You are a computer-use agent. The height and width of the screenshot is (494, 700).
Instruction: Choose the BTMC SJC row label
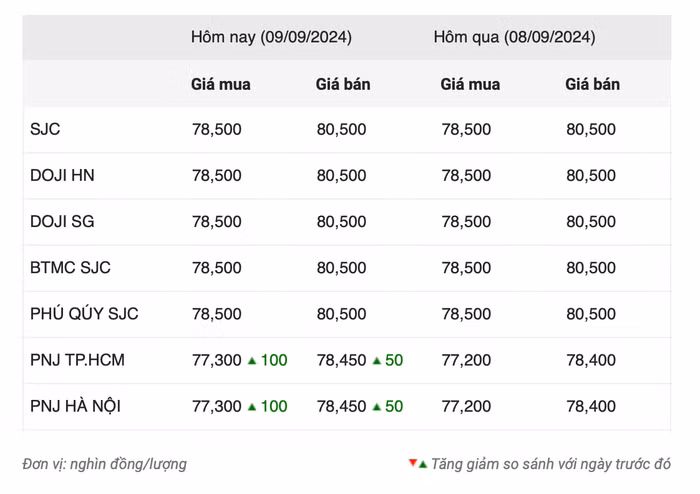[x=70, y=267]
